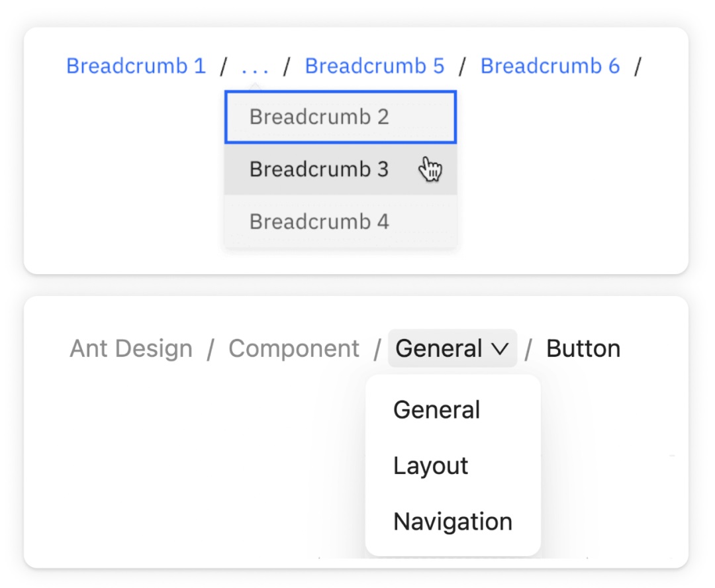Click slash between Breadcrumb 5 and 6
This screenshot has height=588, width=715.
click(463, 67)
